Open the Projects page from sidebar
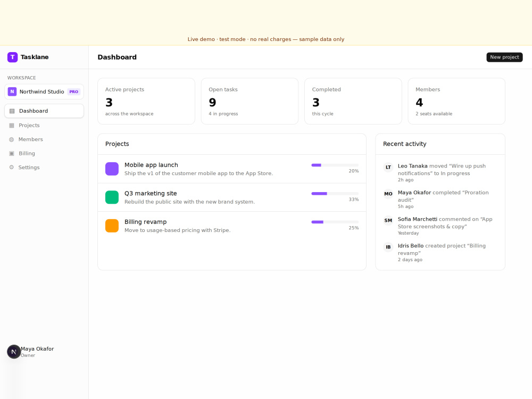The image size is (532, 399). pos(44,125)
